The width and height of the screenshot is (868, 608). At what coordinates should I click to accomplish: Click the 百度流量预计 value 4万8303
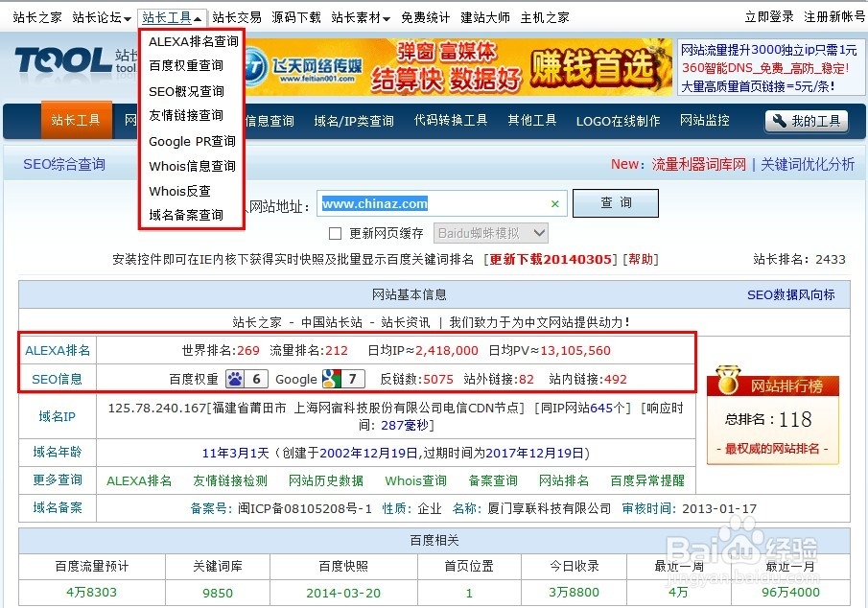coord(91,593)
